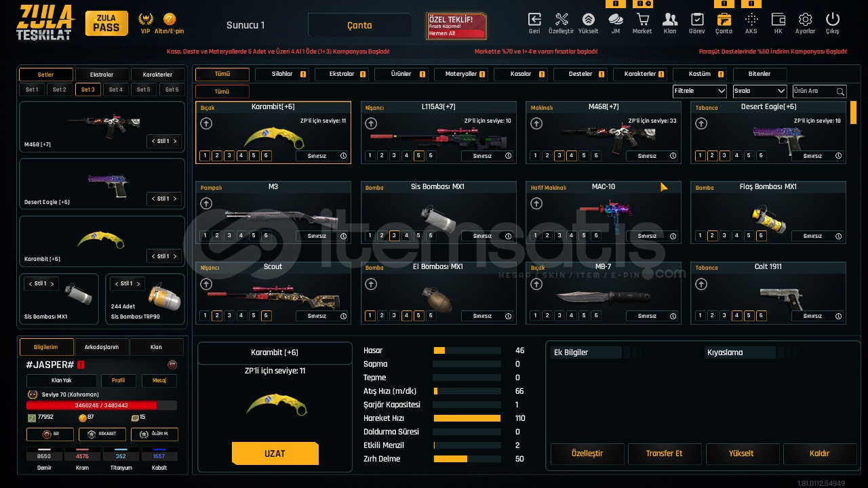Switch to the Silahlar category tab
Viewport: 868px width, 488px height.
(x=282, y=74)
